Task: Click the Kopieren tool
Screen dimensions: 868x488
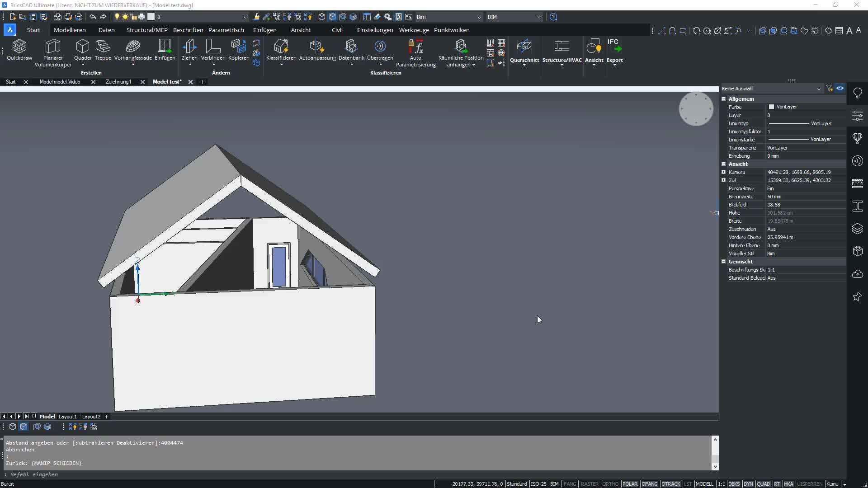Action: coord(239,50)
